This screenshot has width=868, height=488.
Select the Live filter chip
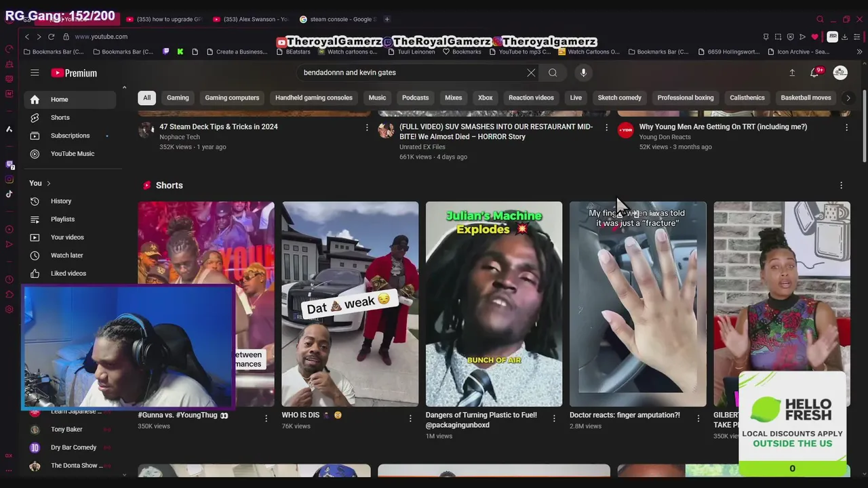(x=576, y=98)
